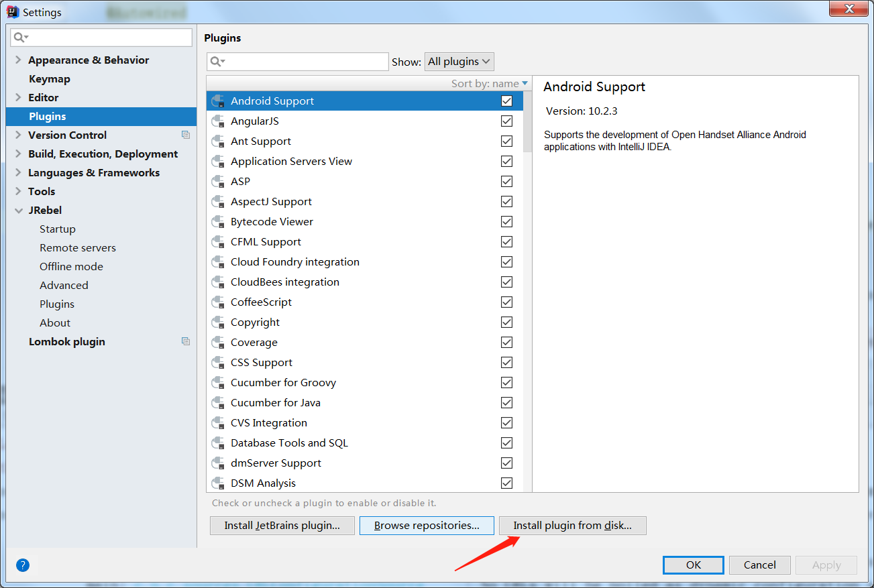This screenshot has width=874, height=588.
Task: Open Remote servers under JRebel
Action: [78, 247]
